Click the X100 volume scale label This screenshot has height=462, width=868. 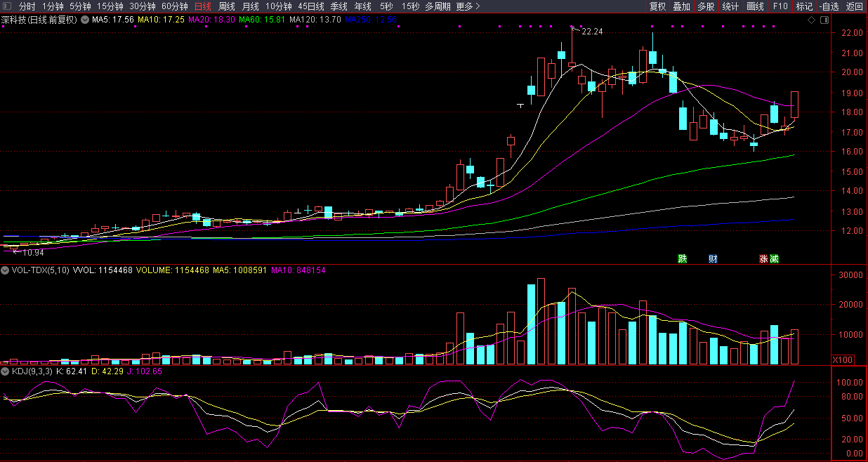(843, 359)
